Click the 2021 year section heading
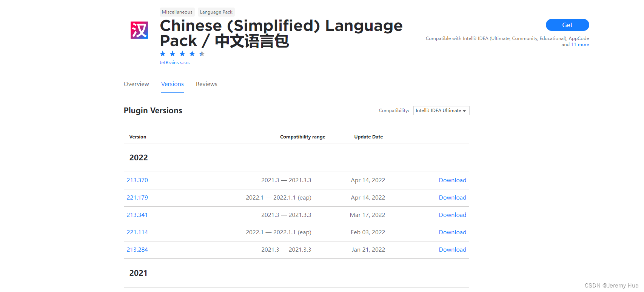644x292 pixels. (139, 273)
